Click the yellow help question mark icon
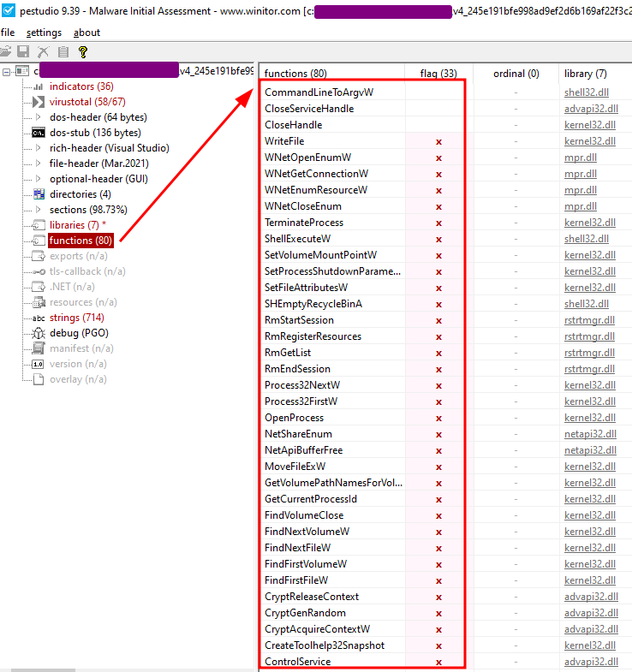Image resolution: width=632 pixels, height=672 pixels. pyautogui.click(x=83, y=52)
